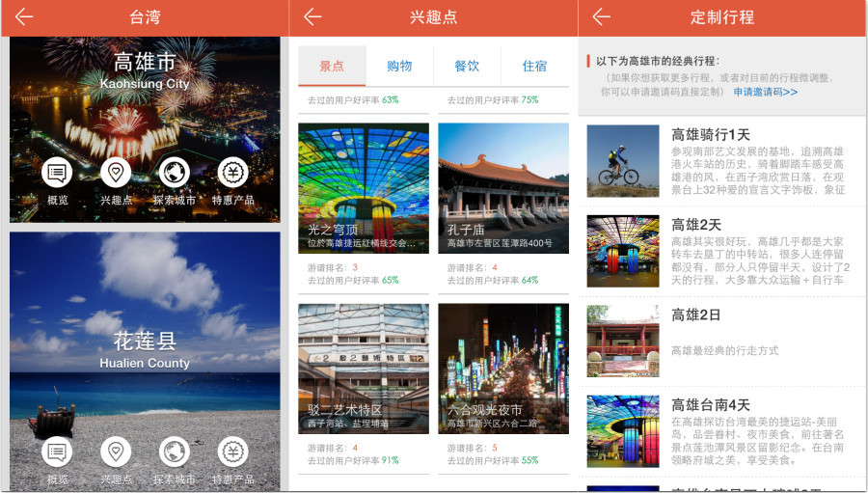
Task: Open 概览 icon on the 高雄市 card
Action: pos(57,173)
